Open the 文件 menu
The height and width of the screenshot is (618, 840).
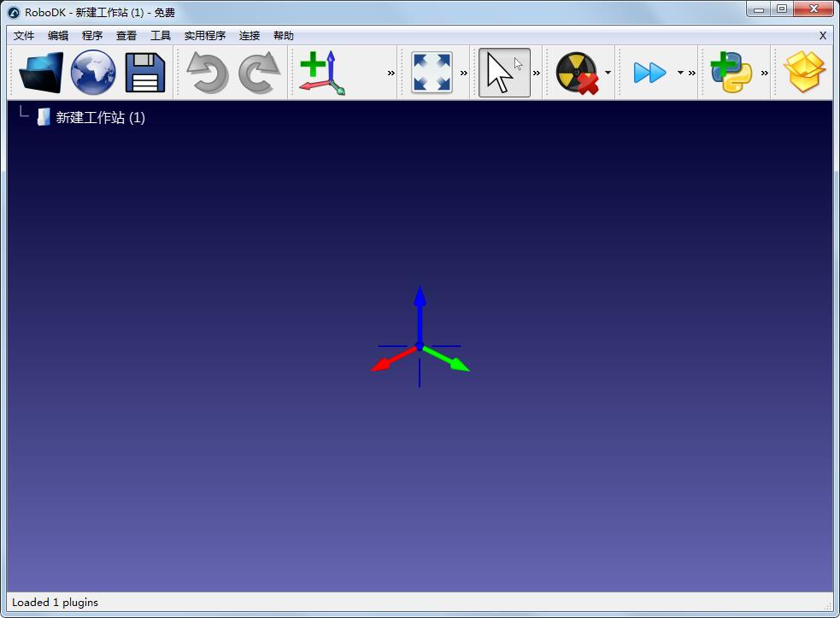coord(24,36)
